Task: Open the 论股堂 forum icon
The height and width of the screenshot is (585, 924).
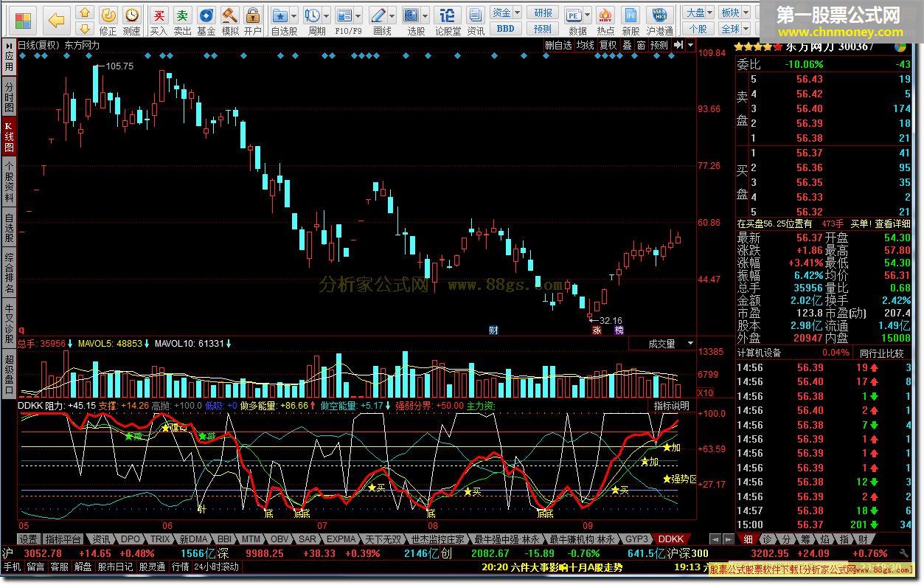Action: click(447, 20)
